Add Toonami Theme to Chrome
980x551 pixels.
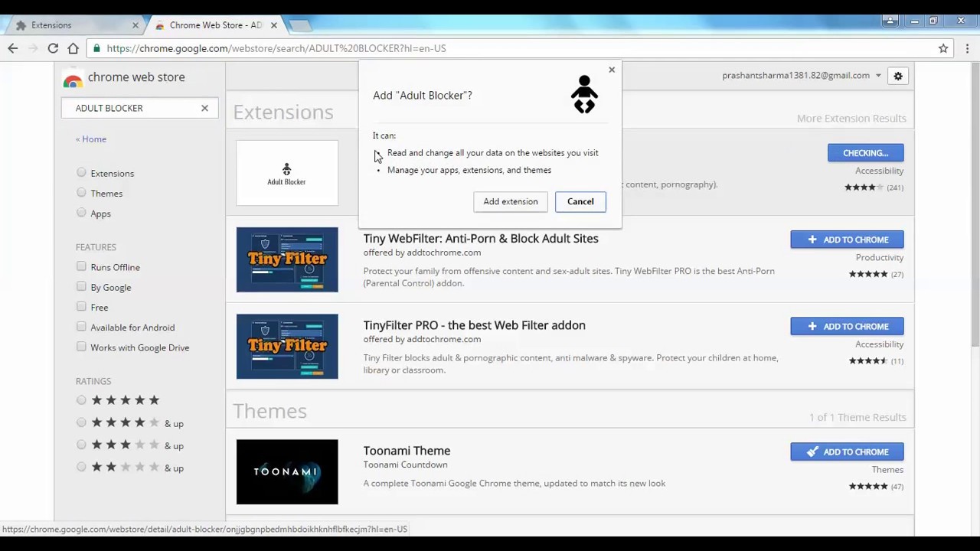coord(847,452)
